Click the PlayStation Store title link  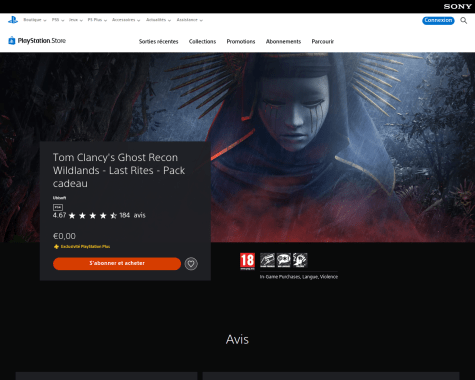pyautogui.click(x=42, y=41)
